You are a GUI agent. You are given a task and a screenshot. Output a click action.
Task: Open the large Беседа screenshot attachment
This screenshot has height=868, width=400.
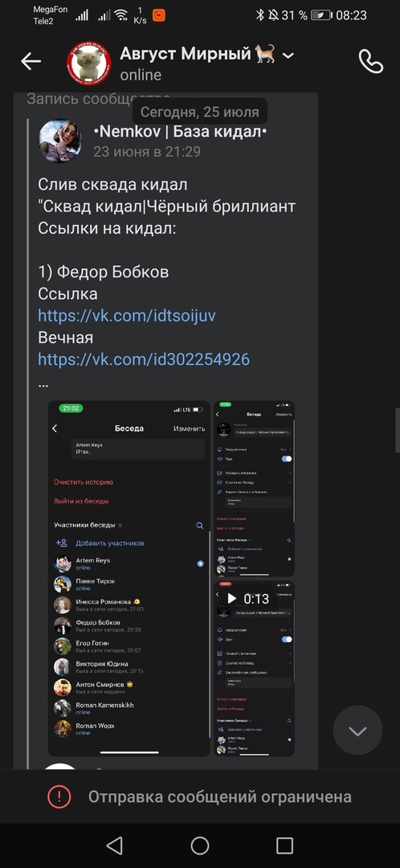129,579
